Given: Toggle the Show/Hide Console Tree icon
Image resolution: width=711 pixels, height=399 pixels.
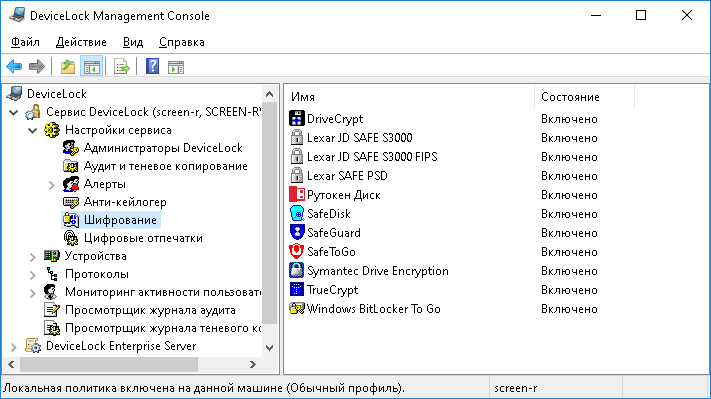Looking at the screenshot, I should point(92,67).
